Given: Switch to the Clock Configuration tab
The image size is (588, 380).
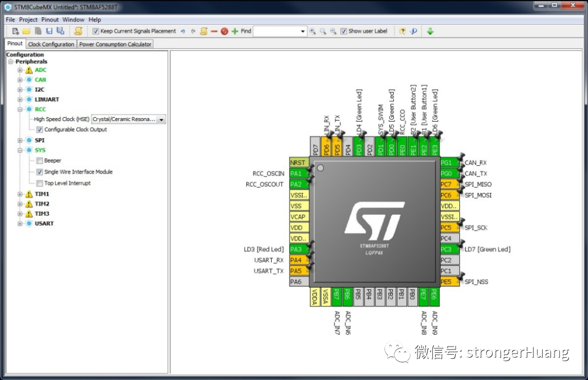Looking at the screenshot, I should coord(51,44).
